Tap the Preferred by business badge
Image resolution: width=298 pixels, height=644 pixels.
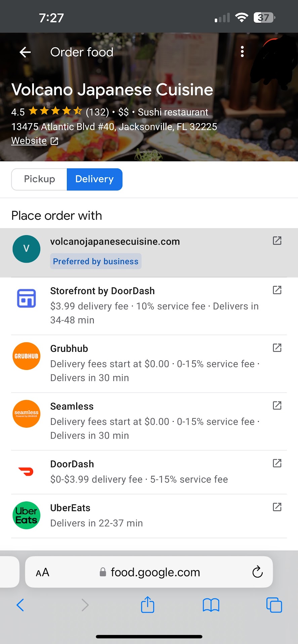pos(96,261)
